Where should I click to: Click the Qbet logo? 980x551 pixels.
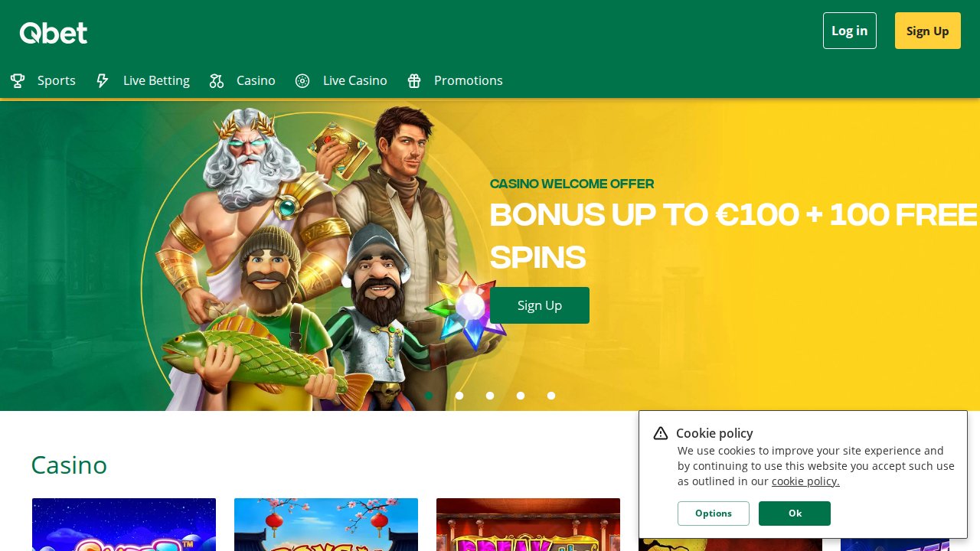tap(54, 33)
